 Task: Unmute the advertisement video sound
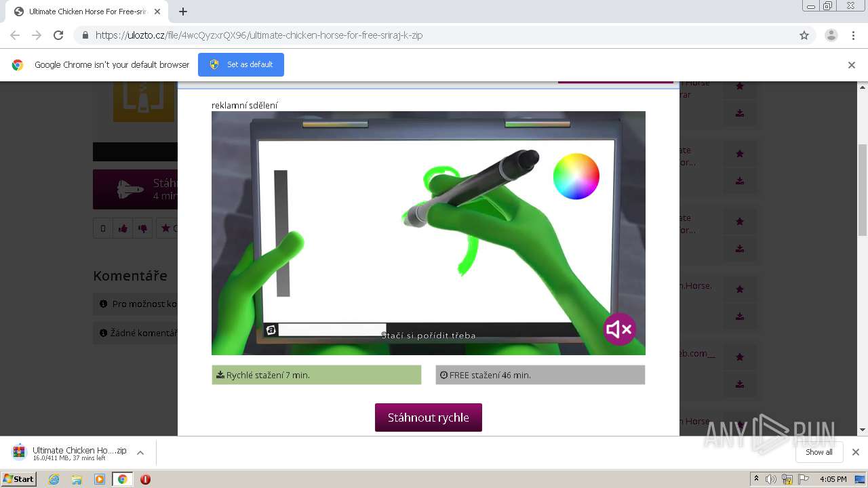point(619,329)
